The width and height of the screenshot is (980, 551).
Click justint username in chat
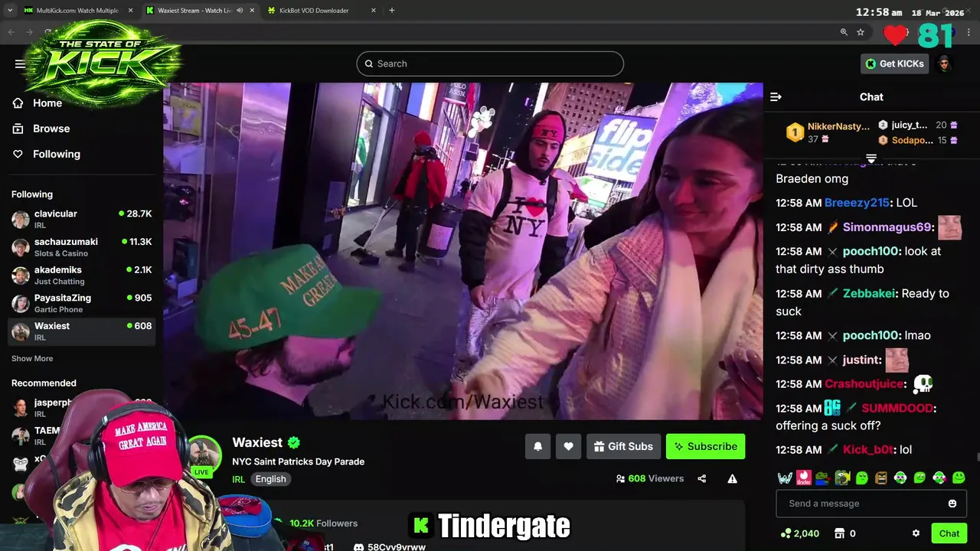pos(861,360)
